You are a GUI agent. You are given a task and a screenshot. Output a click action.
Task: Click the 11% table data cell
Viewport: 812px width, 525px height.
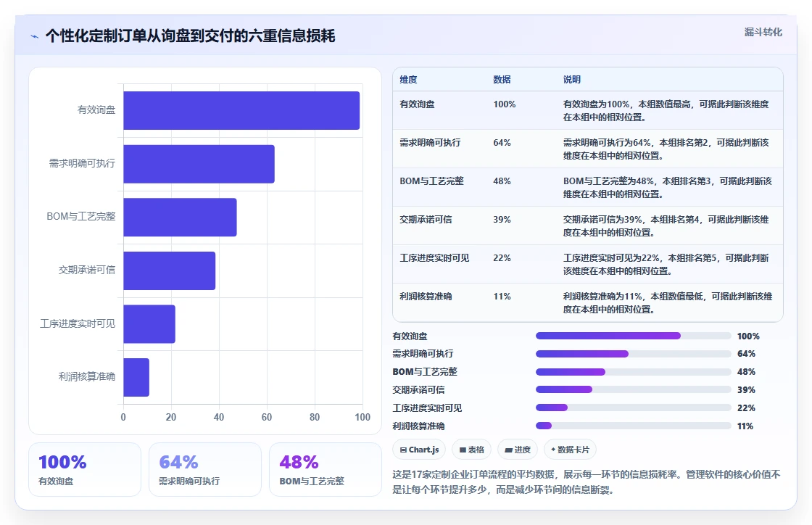tap(502, 296)
